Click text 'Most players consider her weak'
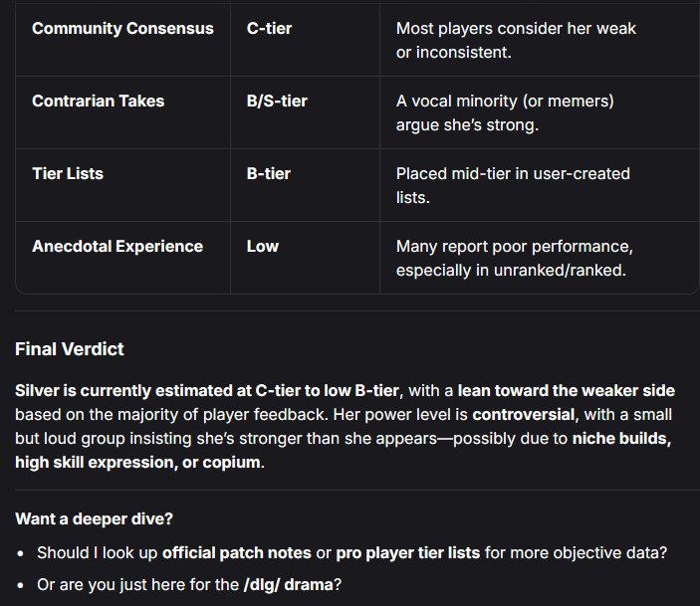The image size is (700, 606). [516, 29]
